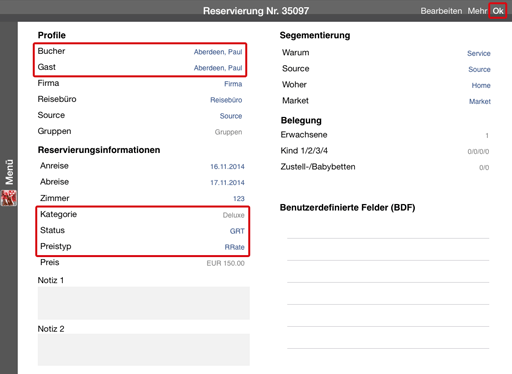Tap the red app icon in sidebar
The image size is (512, 374).
pyautogui.click(x=9, y=198)
